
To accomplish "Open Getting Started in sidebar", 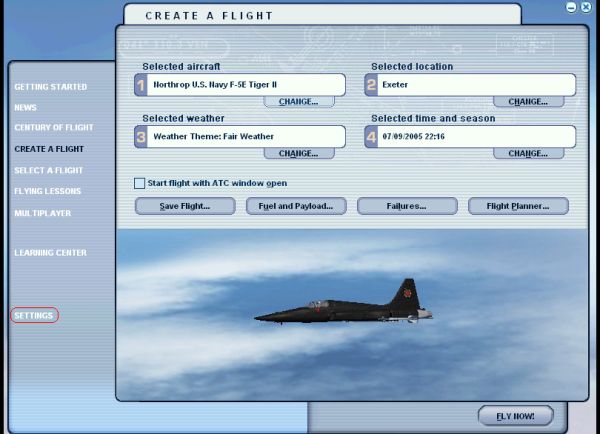I will [50, 87].
